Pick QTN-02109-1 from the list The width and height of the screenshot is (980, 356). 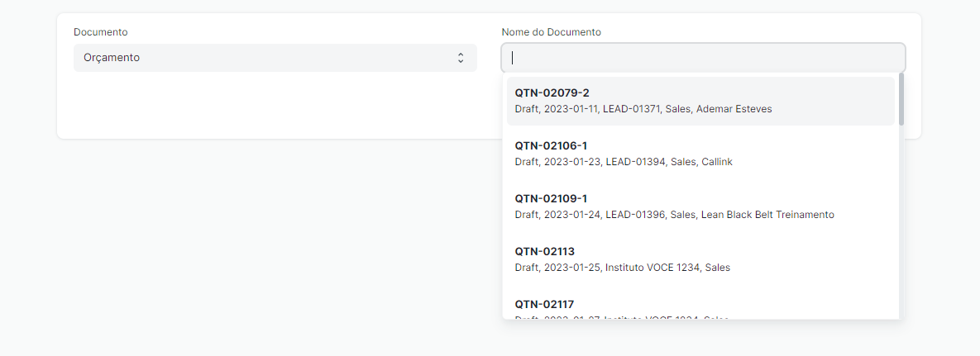(700, 206)
